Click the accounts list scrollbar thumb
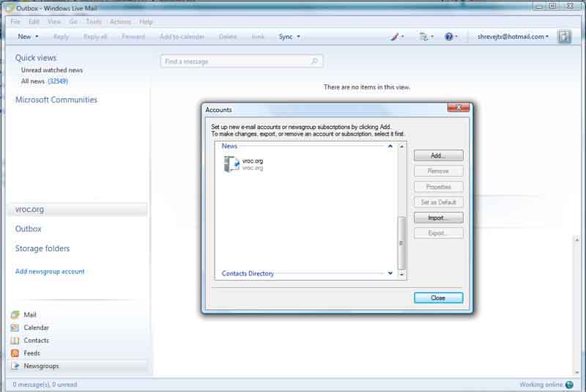Viewport: 586px width, 392px height. pos(401,243)
